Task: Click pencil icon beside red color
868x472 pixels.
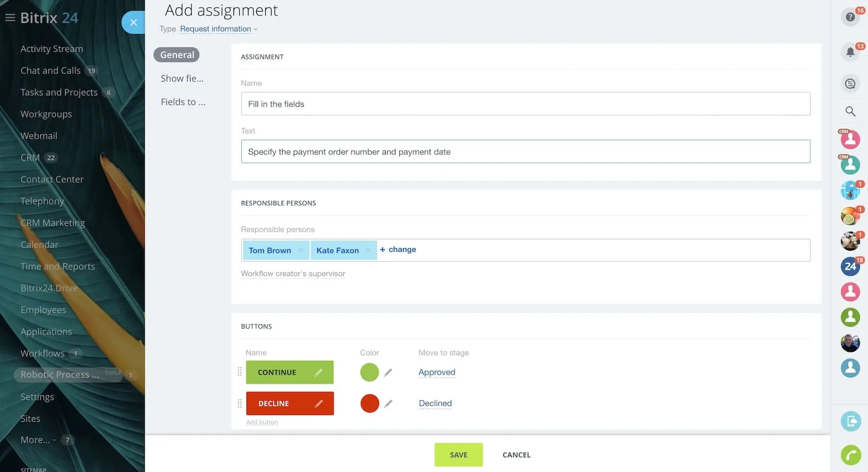Action: click(388, 404)
